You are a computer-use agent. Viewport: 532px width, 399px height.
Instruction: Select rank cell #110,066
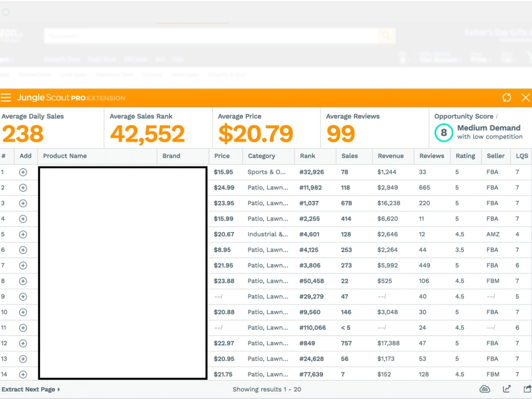312,328
